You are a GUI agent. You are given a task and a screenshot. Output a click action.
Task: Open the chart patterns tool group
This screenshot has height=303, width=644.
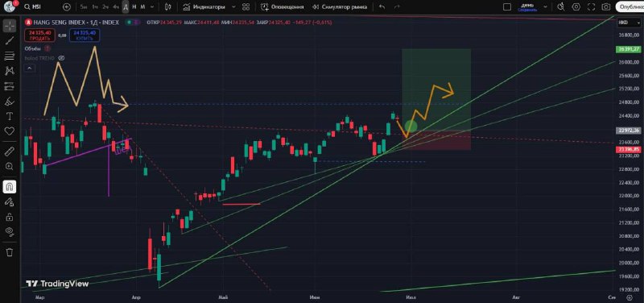pos(9,71)
